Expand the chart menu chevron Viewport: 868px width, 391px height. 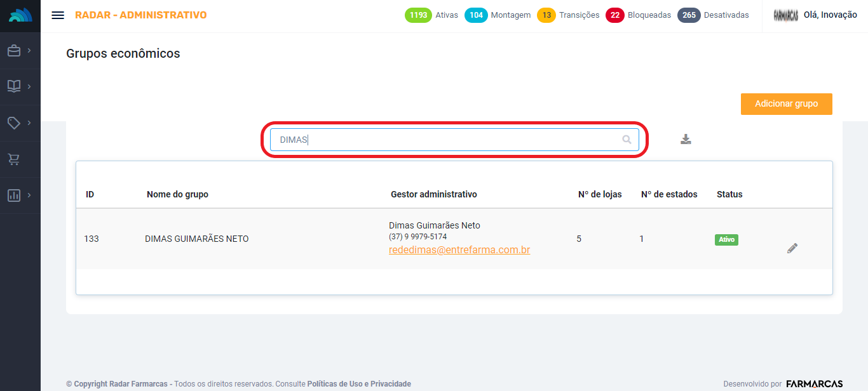click(29, 195)
